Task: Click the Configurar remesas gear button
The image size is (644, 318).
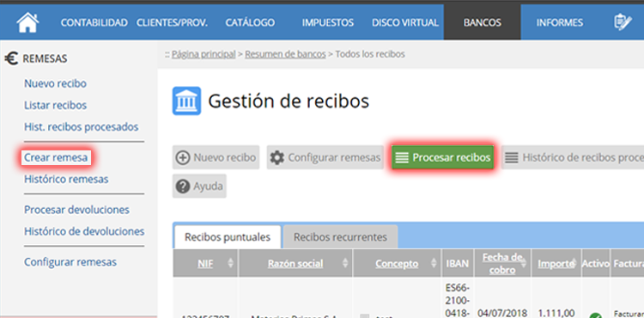Action: 325,157
